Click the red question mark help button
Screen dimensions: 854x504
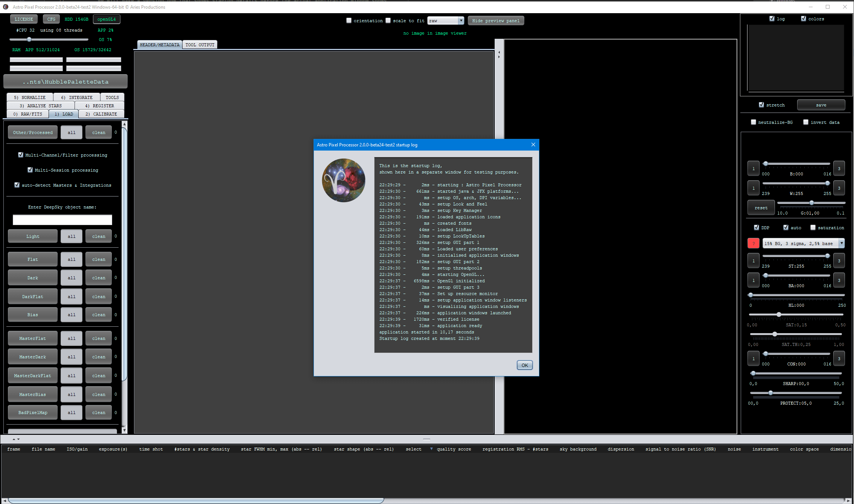[x=753, y=244]
